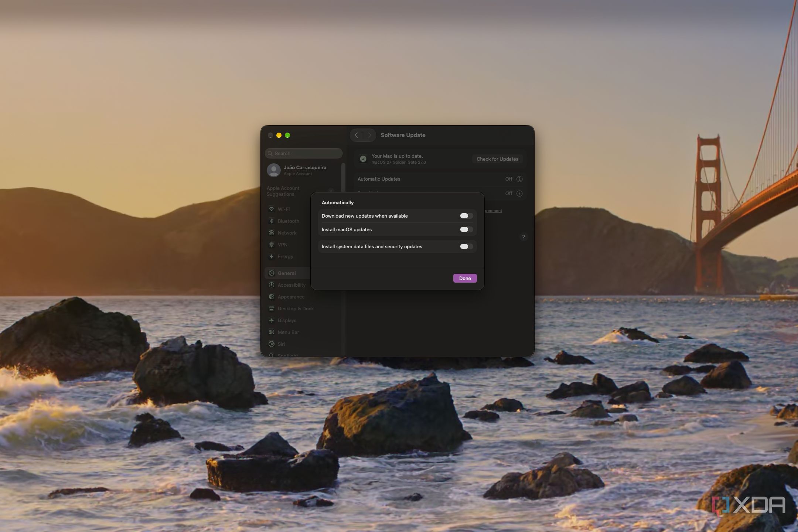Click the Software Update title
This screenshot has height=532, width=798.
coord(403,135)
